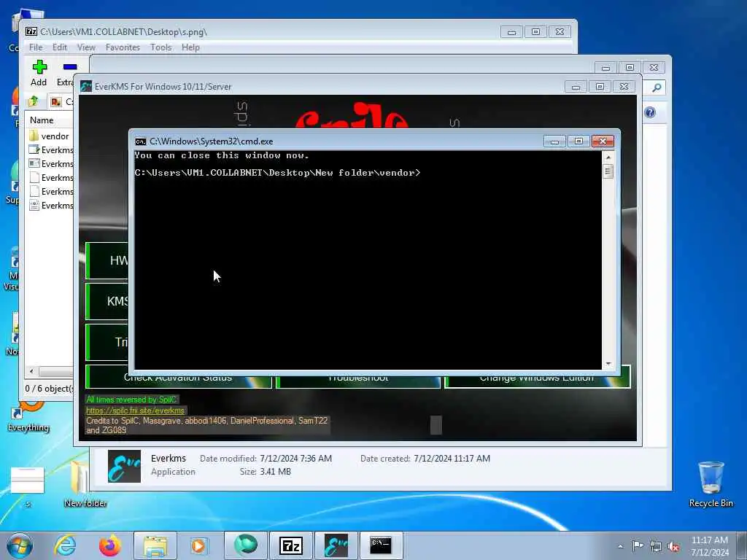The height and width of the screenshot is (560, 747).
Task: Click the blue help icon in Explorer
Action: pos(650,112)
